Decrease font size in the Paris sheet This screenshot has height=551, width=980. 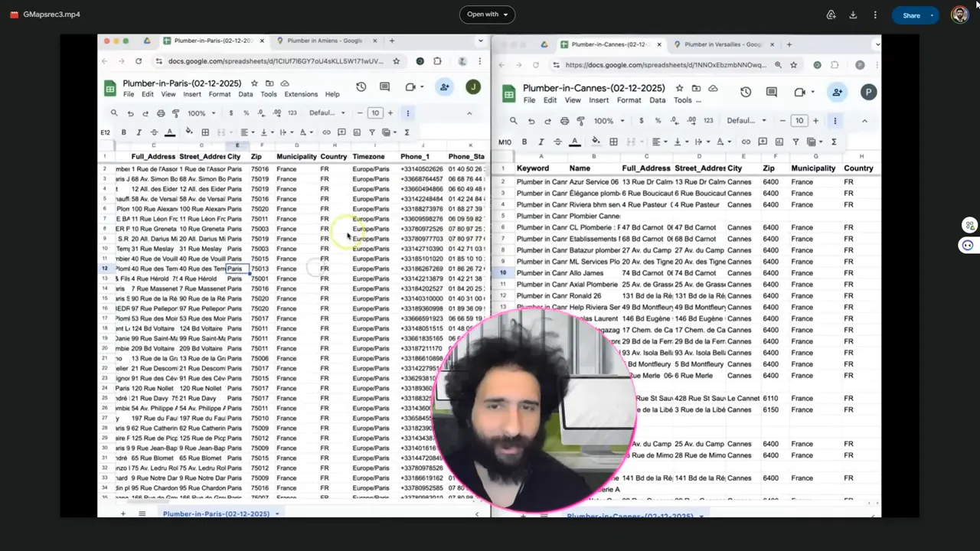pos(360,113)
